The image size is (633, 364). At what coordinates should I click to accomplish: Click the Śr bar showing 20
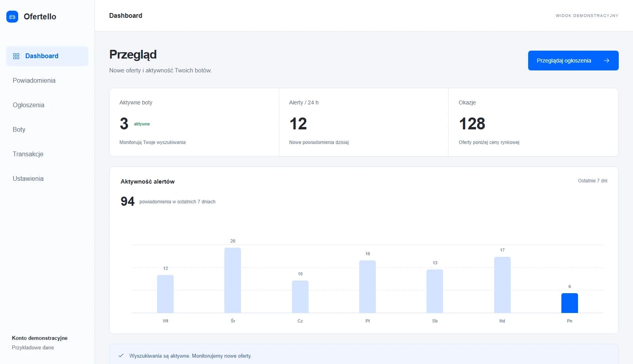tap(233, 281)
